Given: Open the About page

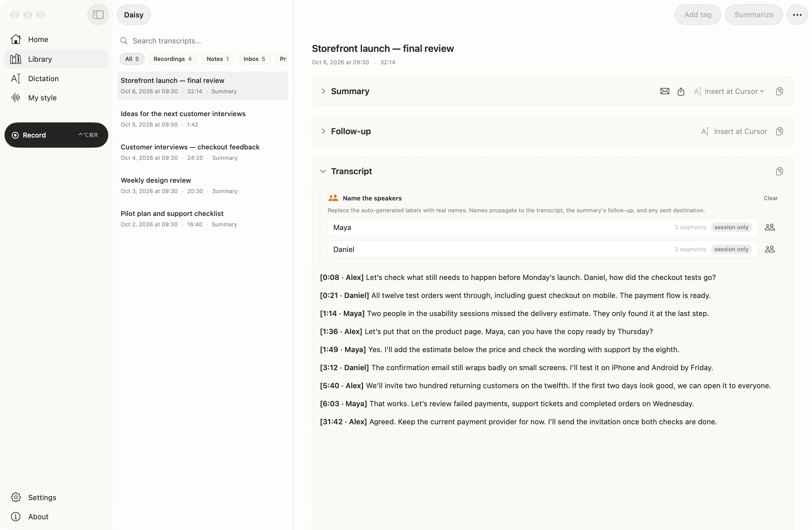Looking at the screenshot, I should pos(56,517).
